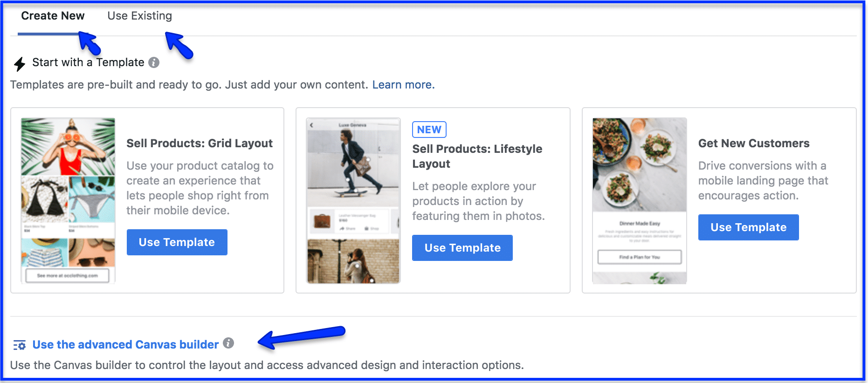The width and height of the screenshot is (868, 383).
Task: Use Template for Sell Products Grid Layout
Action: click(177, 242)
